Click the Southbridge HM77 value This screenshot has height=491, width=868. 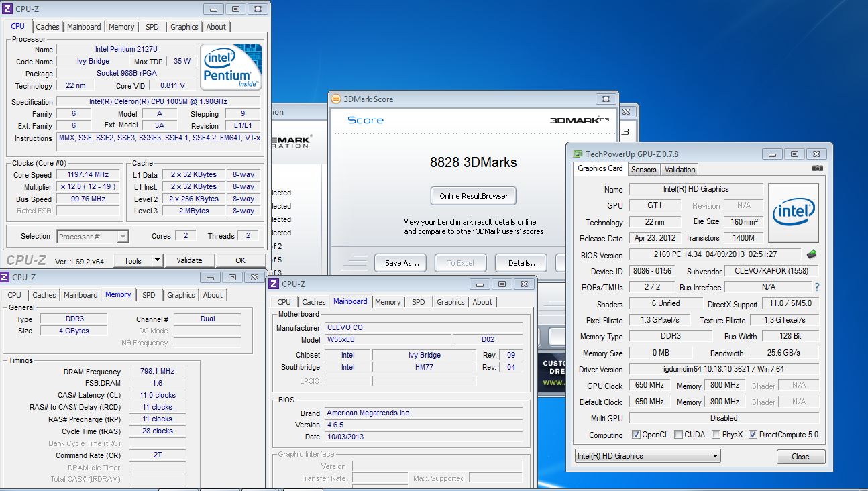(424, 367)
